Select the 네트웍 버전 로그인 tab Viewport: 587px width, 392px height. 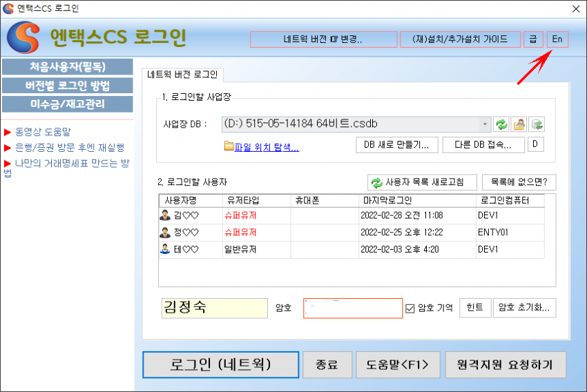(182, 75)
